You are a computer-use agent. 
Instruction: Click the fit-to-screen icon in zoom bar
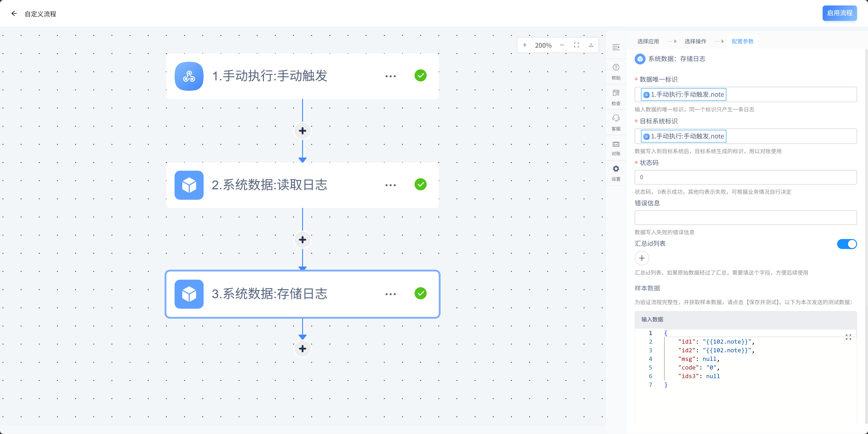click(x=576, y=45)
